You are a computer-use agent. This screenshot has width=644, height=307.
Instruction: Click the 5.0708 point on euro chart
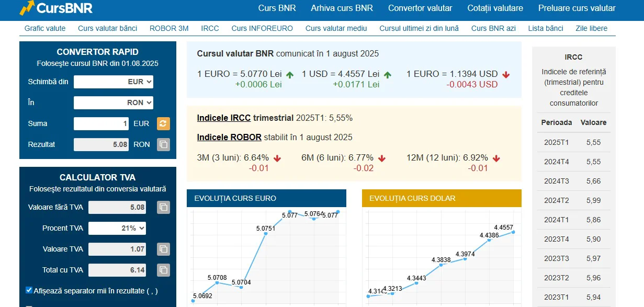tap(217, 283)
